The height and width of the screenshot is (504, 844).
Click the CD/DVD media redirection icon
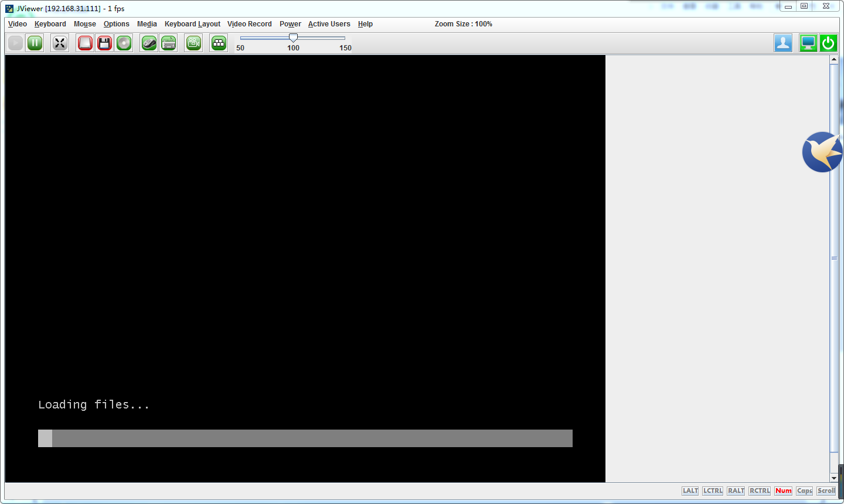pyautogui.click(x=124, y=43)
